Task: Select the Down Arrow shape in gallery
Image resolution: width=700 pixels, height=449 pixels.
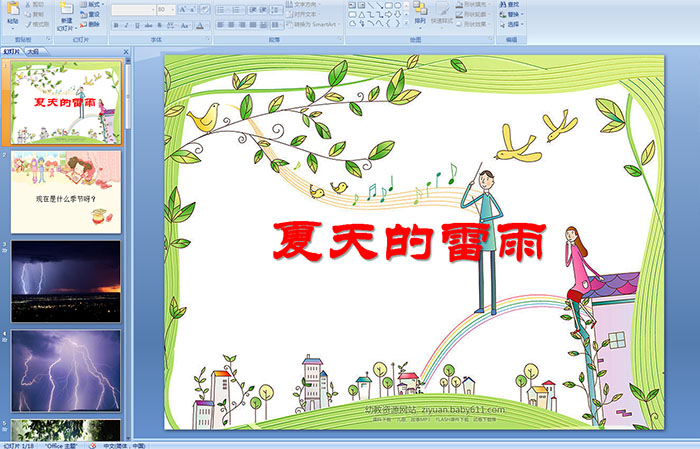Action: point(397,15)
